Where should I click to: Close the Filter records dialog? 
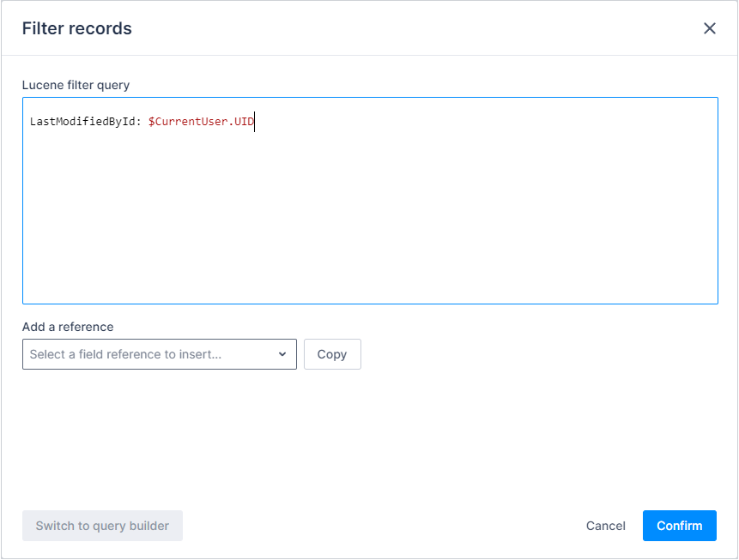tap(710, 28)
